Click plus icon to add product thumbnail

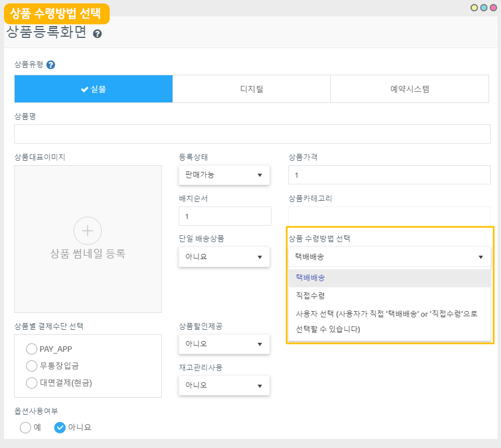[x=88, y=231]
